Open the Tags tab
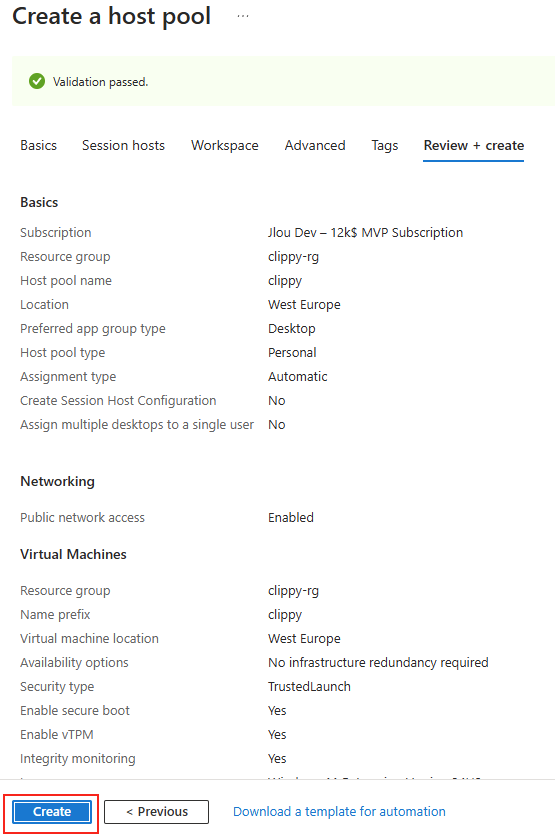Screen dimensions: 555x836 (385, 146)
